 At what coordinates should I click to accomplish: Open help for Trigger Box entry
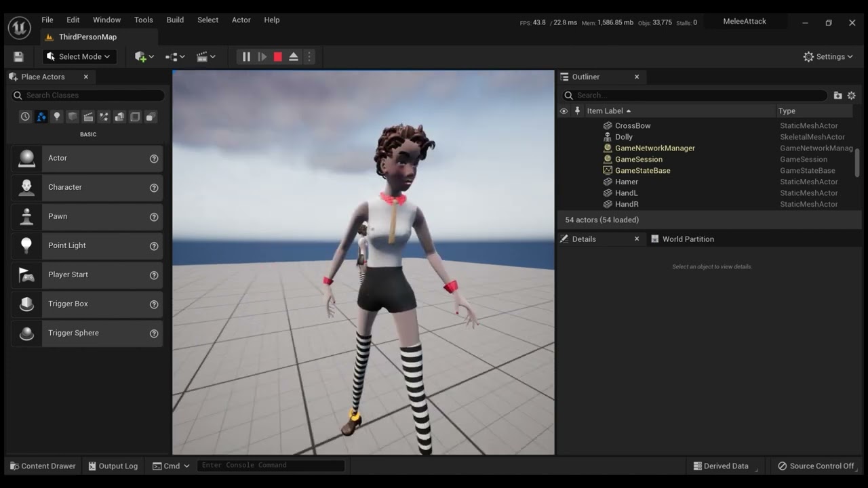(x=154, y=304)
